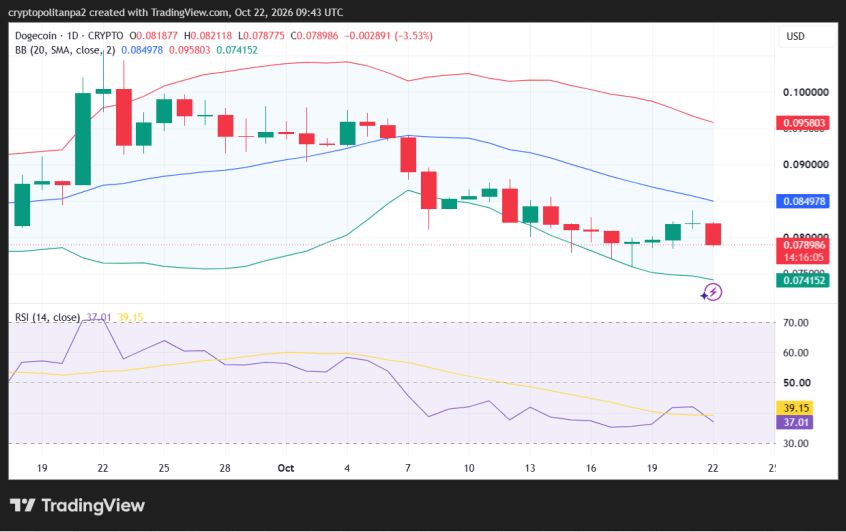Image resolution: width=846 pixels, height=532 pixels.
Task: Select the BB (20, SMA, close, 2) indicator label
Action: pos(65,50)
